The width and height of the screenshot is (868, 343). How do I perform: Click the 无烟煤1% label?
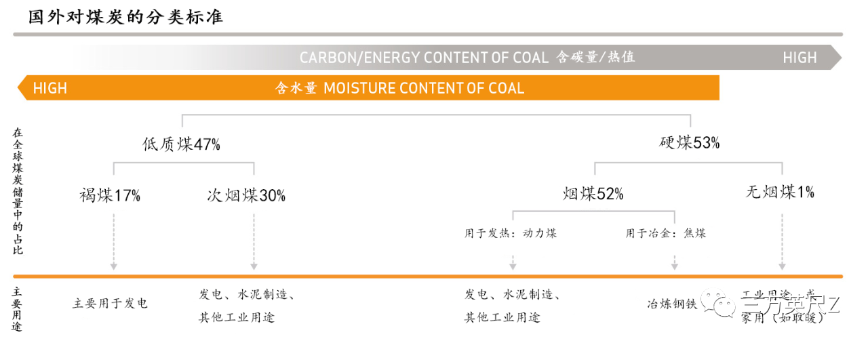point(780,192)
